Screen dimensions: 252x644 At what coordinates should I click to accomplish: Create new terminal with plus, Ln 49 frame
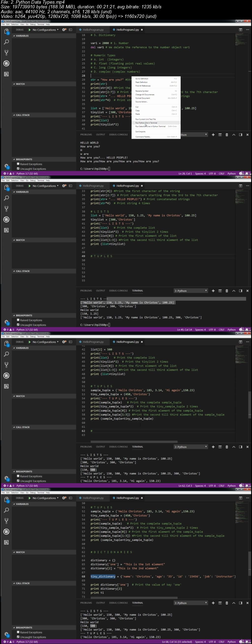[213, 291]
